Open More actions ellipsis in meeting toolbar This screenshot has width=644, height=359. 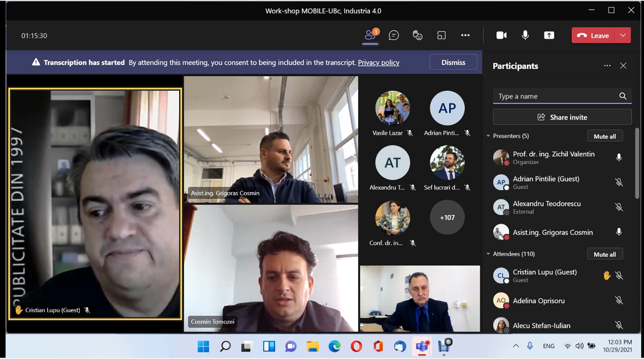pyautogui.click(x=465, y=35)
